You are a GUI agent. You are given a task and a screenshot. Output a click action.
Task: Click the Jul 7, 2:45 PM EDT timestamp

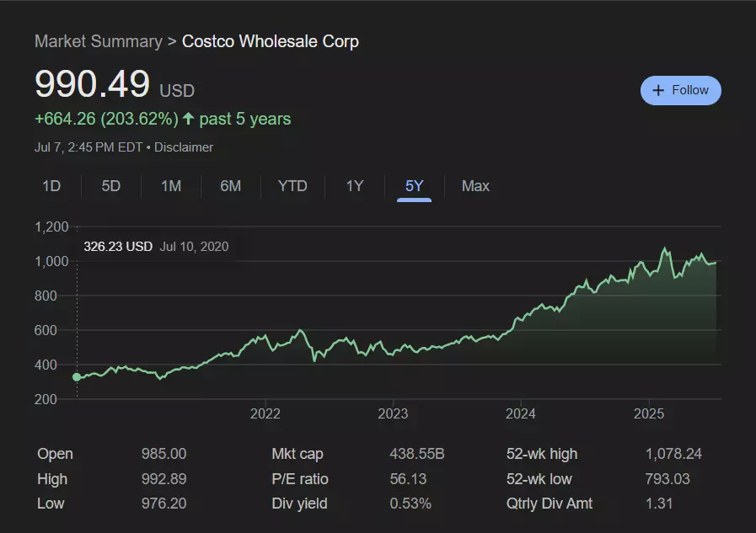[88, 147]
